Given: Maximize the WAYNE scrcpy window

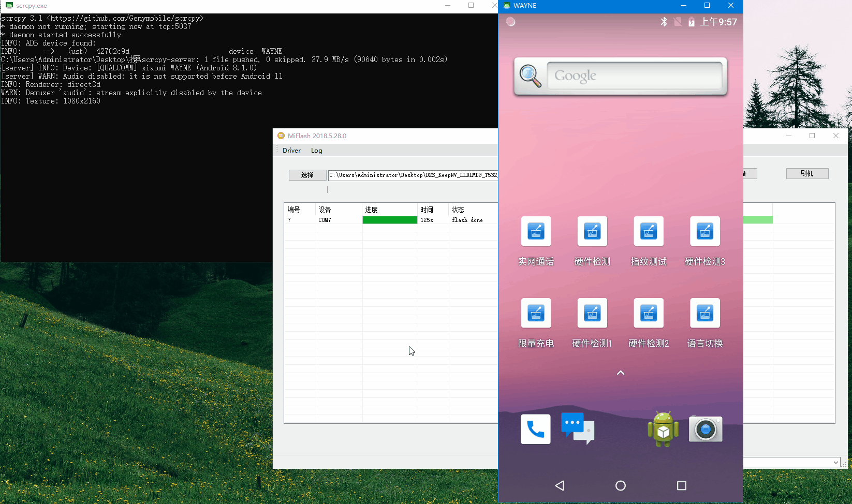Looking at the screenshot, I should [707, 5].
